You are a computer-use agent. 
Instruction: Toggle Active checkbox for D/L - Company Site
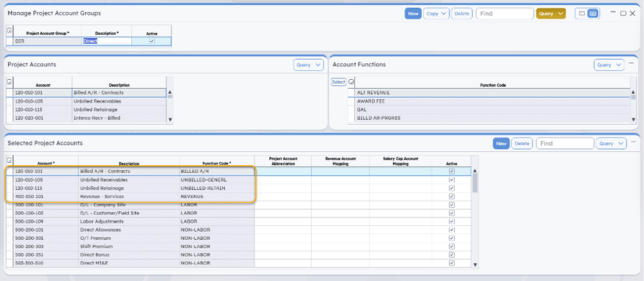click(x=452, y=204)
